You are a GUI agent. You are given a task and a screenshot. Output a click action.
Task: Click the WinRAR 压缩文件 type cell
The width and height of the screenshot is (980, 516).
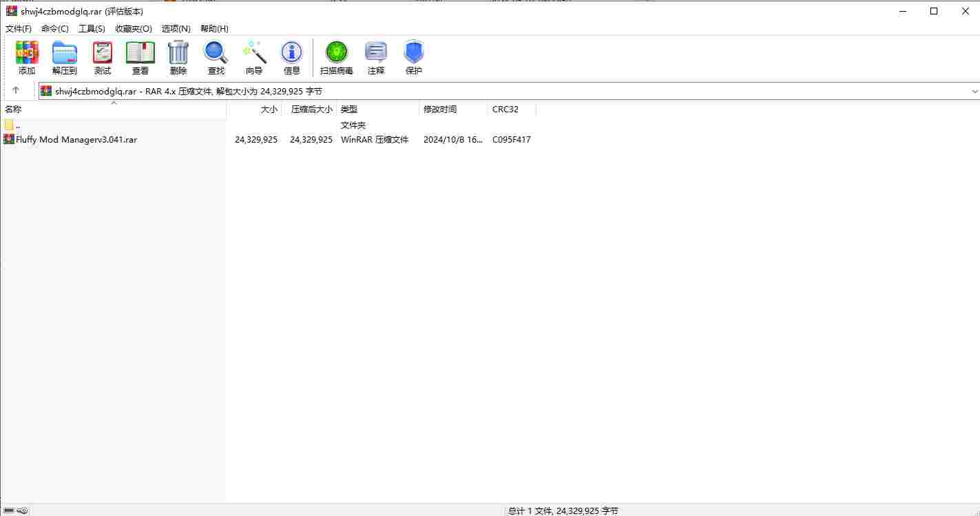click(375, 139)
